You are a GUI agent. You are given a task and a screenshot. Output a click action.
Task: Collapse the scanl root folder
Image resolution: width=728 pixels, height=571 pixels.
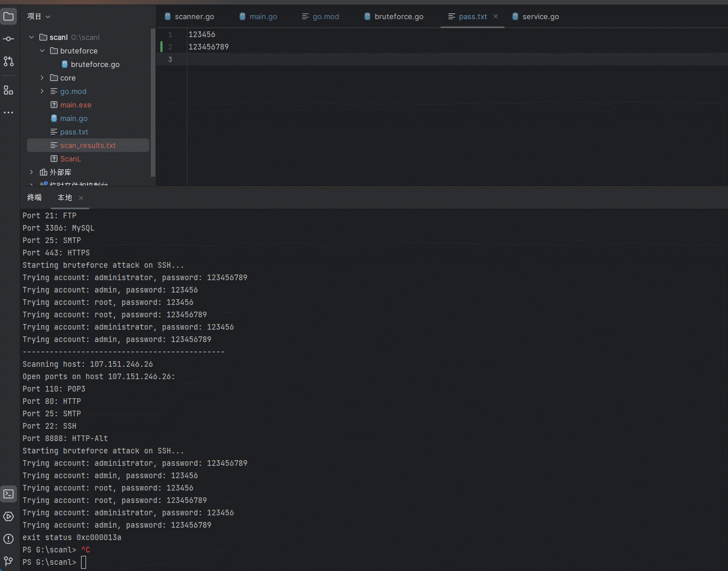tap(32, 37)
